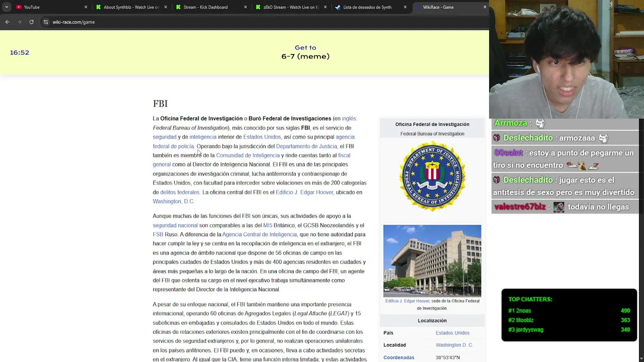Open the 'Comunidad de Inteligencia' link

coord(248,155)
